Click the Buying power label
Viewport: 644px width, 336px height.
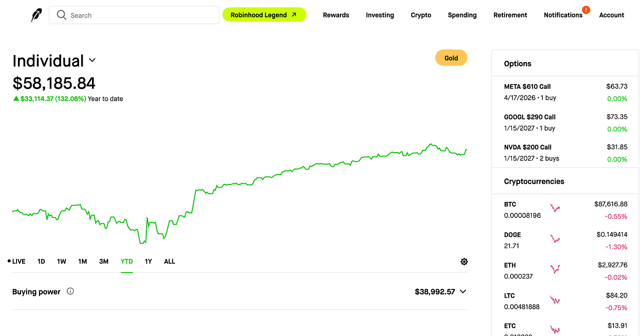pyautogui.click(x=36, y=291)
